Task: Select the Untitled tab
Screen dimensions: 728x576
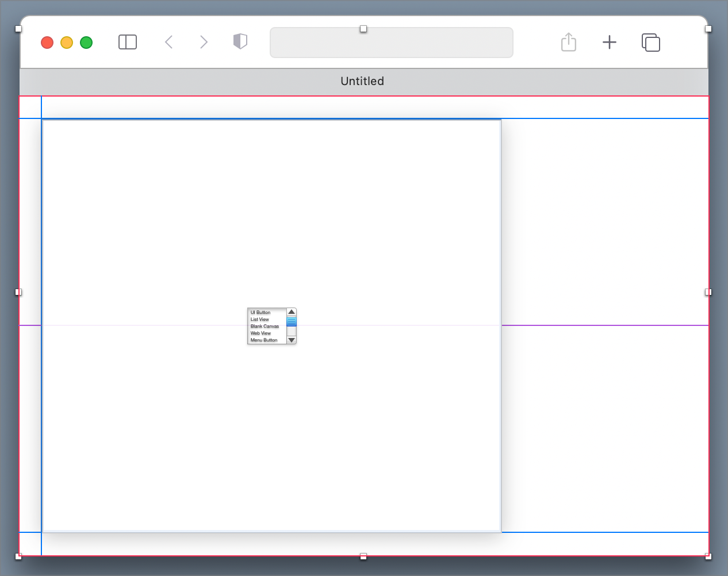Action: pos(362,81)
